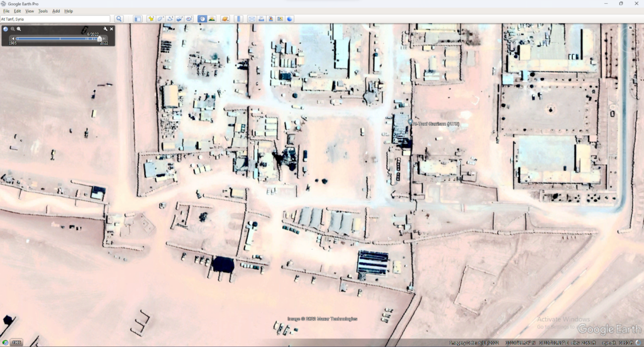Click the Print icon in toolbar
This screenshot has height=347, width=644.
[261, 19]
